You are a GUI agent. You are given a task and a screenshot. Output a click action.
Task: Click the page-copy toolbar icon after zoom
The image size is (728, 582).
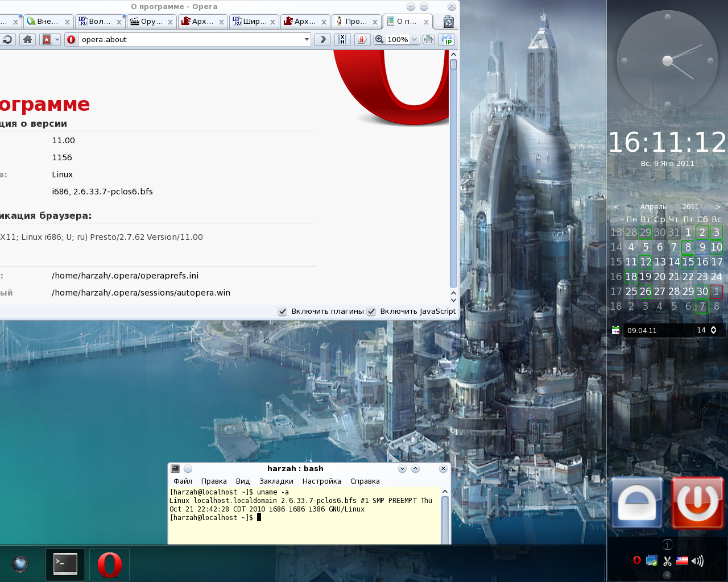click(x=429, y=39)
